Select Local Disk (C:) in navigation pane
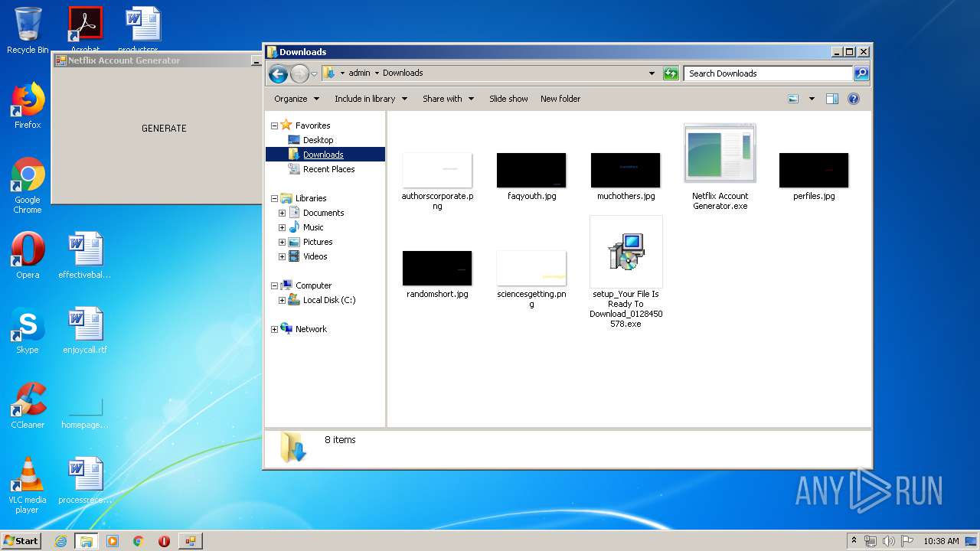 [322, 300]
